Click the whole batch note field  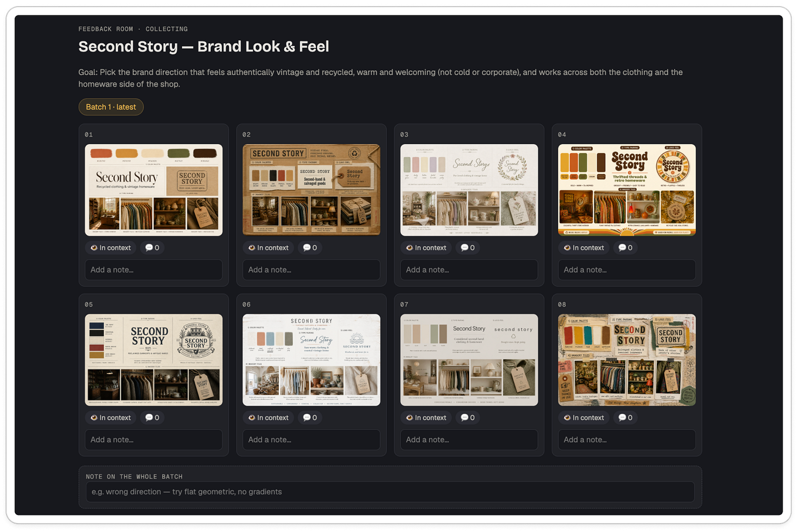click(x=390, y=492)
